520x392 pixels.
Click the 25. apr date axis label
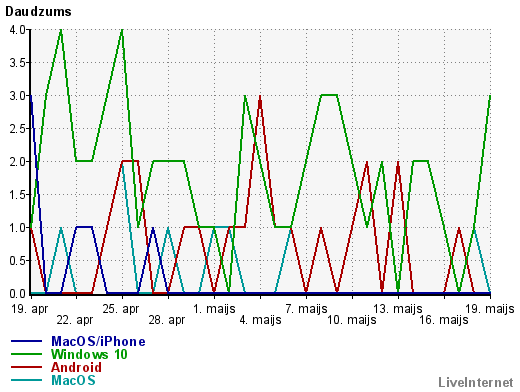point(121,309)
